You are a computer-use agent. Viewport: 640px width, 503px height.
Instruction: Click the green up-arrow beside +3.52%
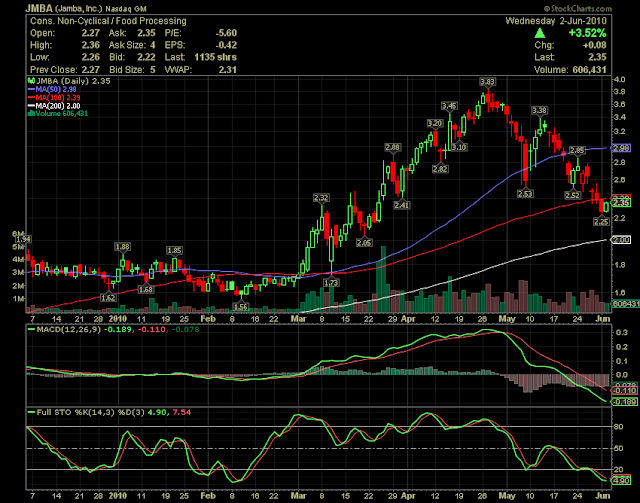(540, 33)
